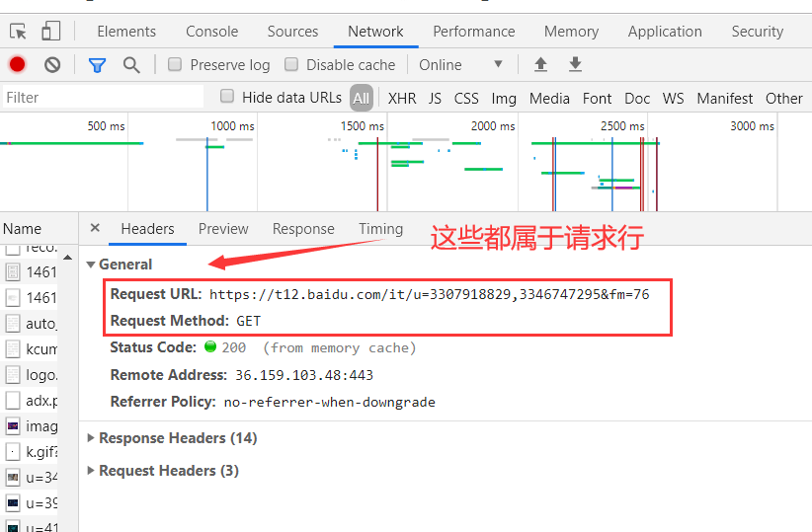
Task: Select the u=39 image request icon
Action: click(x=13, y=503)
